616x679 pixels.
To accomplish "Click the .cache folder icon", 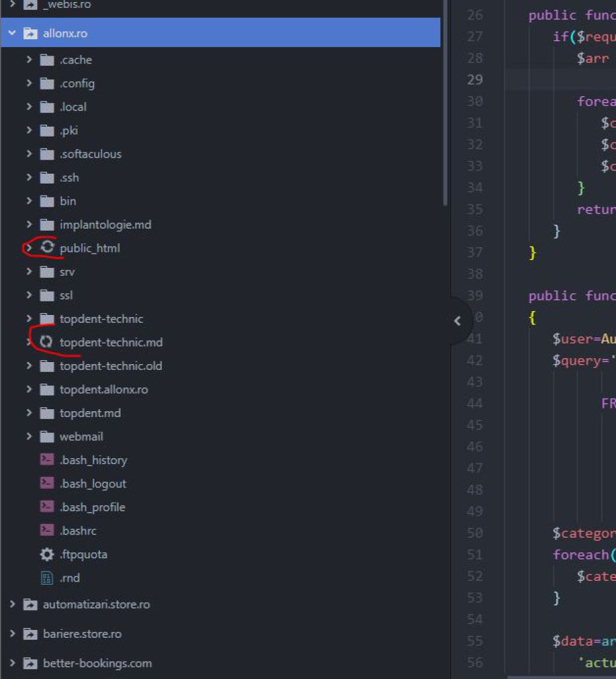I will [x=47, y=60].
